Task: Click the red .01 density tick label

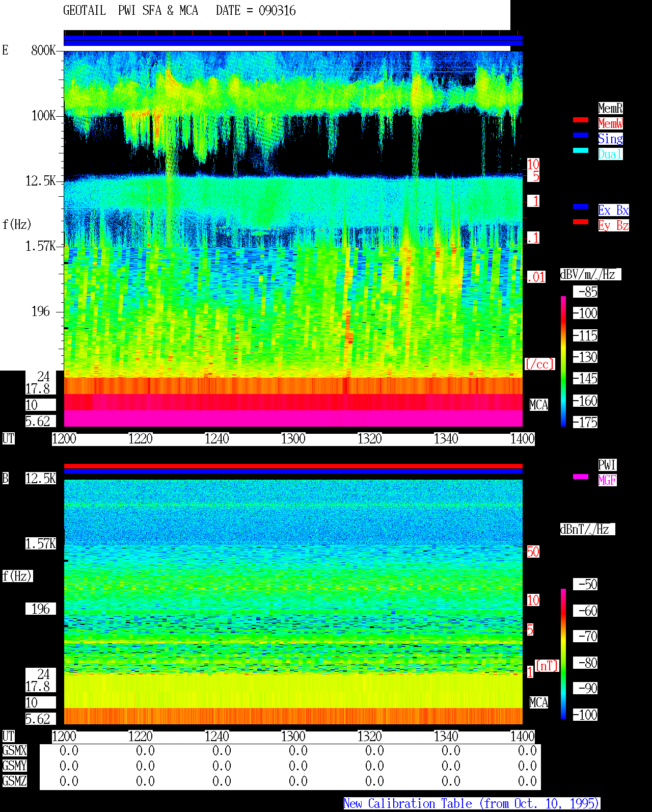Action: tap(536, 277)
